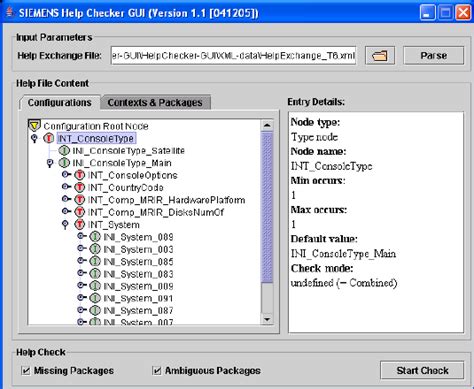Viewport: 474px width, 389px height.
Task: Select the INT_ConsoleOptions tree label
Action: point(132,175)
